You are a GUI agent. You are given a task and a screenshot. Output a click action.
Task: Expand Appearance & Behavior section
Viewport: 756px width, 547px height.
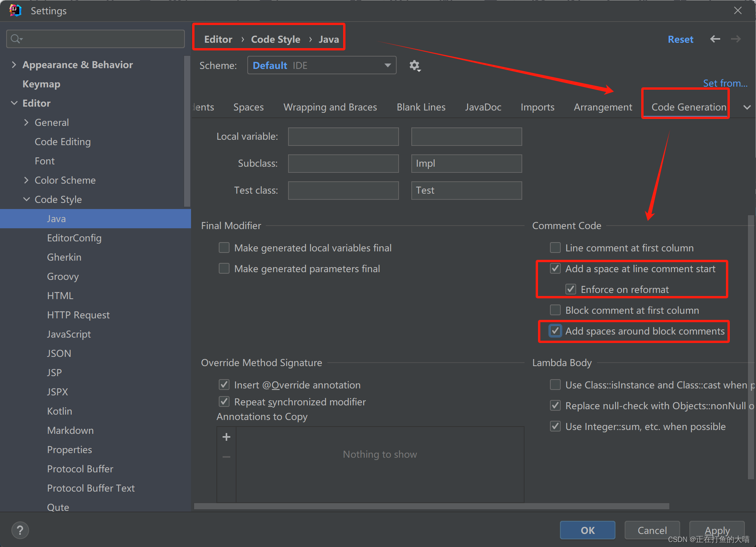pyautogui.click(x=14, y=65)
